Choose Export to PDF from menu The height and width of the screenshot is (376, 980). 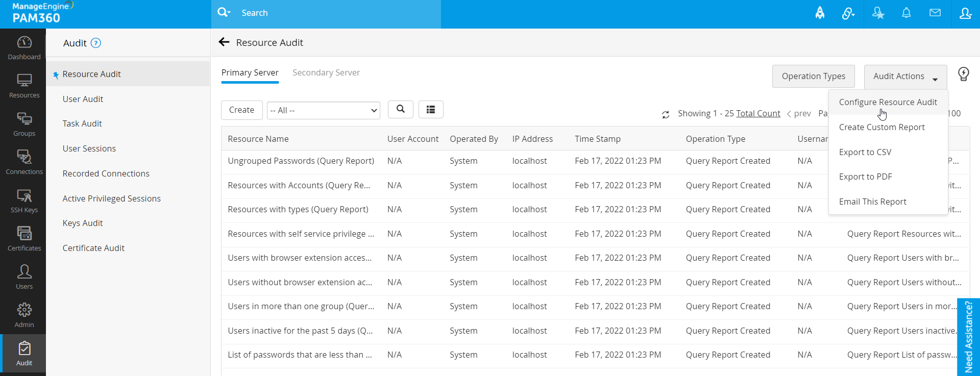[x=865, y=177]
